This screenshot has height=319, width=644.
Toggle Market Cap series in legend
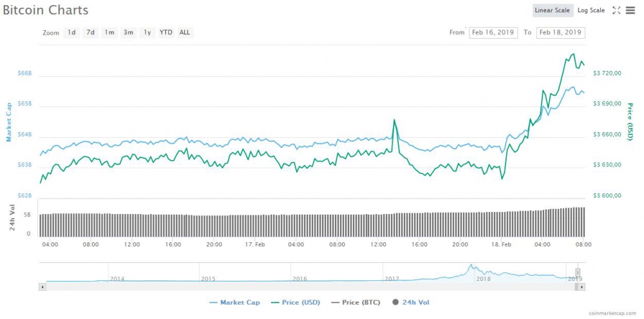click(234, 302)
